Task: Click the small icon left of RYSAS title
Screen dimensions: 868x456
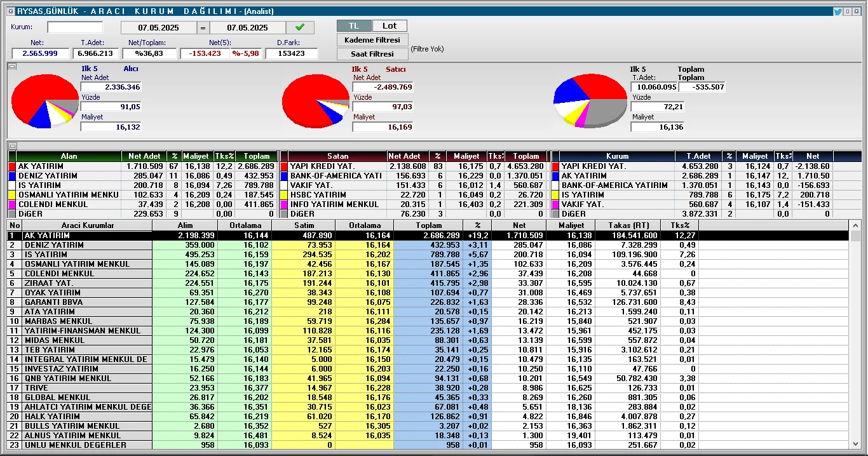Action: click(11, 11)
